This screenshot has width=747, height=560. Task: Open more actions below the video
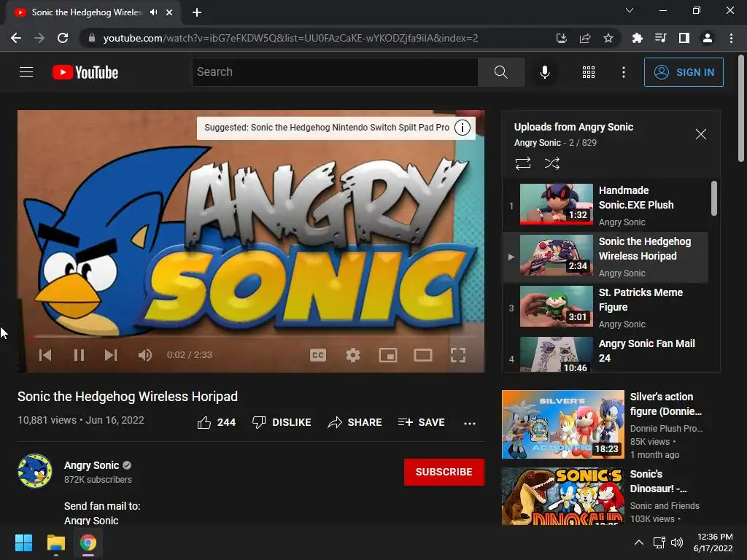tap(469, 423)
